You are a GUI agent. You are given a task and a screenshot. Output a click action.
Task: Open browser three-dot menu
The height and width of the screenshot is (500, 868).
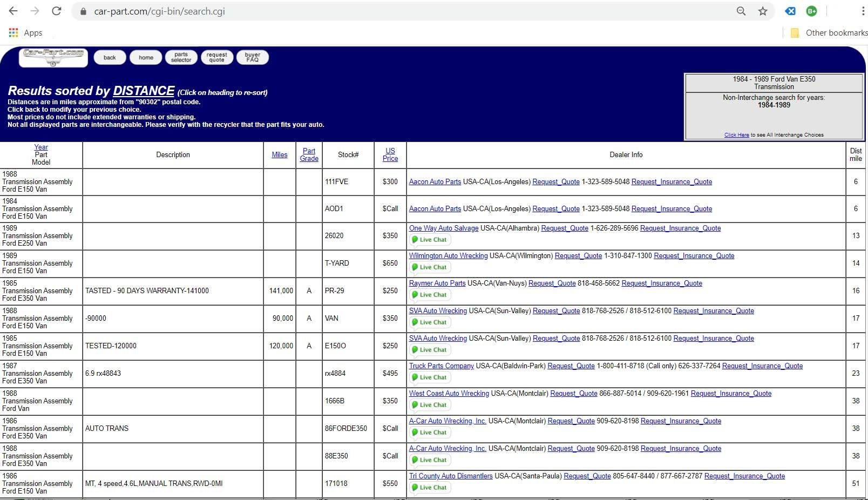click(863, 11)
